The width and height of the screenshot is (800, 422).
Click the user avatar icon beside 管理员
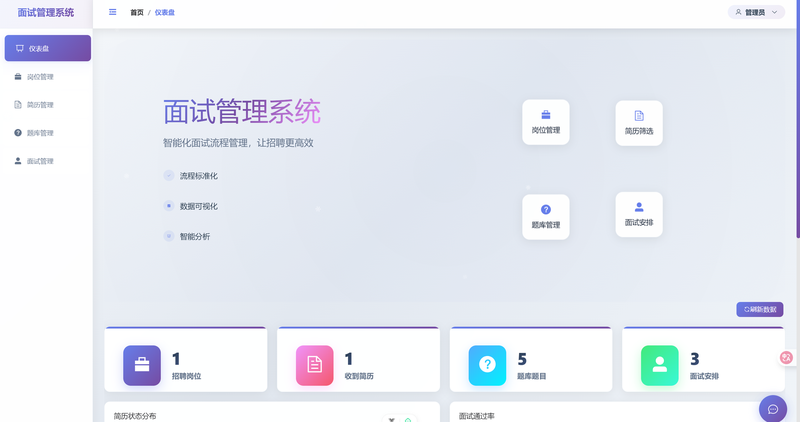[x=738, y=12]
